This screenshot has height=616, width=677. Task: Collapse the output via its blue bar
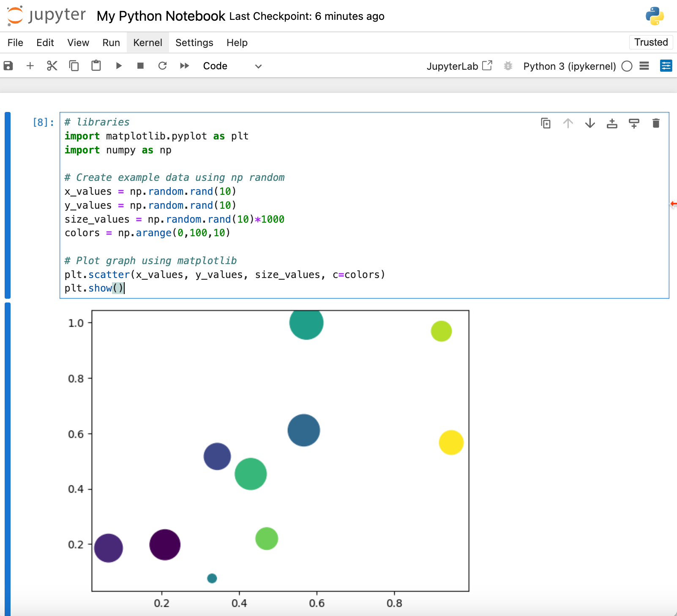coord(8,459)
